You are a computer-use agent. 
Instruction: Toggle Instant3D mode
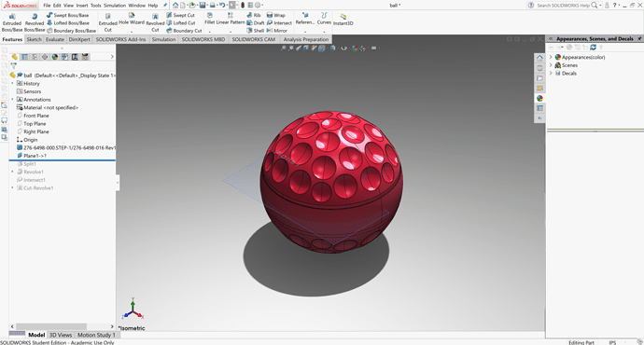tap(343, 20)
